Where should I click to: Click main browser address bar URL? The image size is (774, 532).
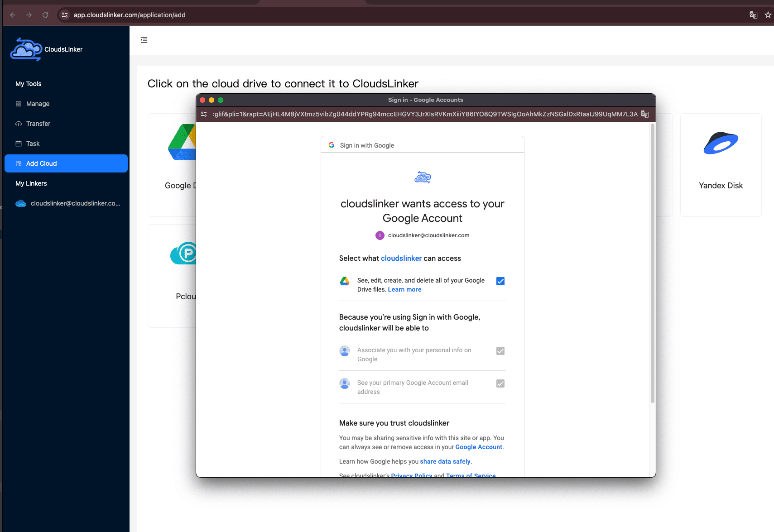click(130, 15)
